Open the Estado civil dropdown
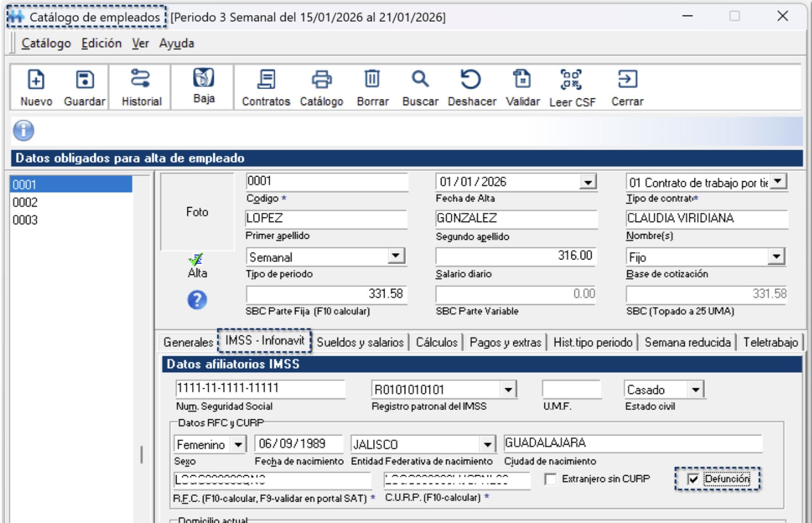Screen dimensions: 812x523 pyautogui.click(x=696, y=390)
